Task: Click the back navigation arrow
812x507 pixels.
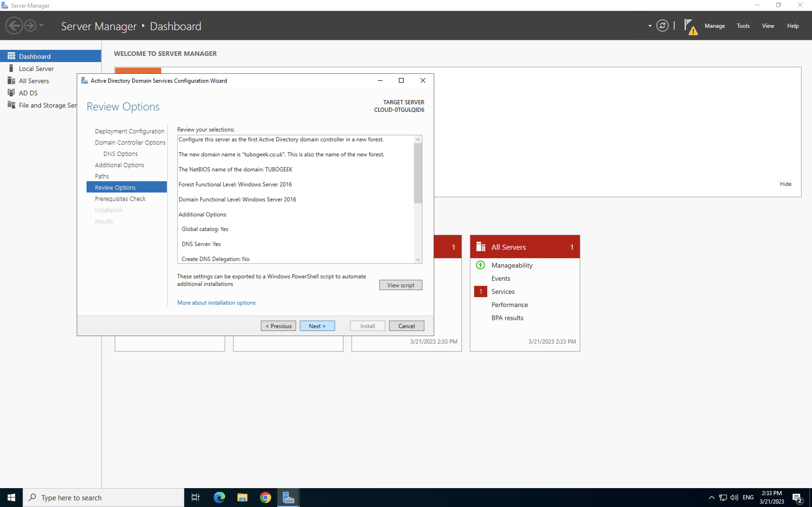Action: pos(14,26)
